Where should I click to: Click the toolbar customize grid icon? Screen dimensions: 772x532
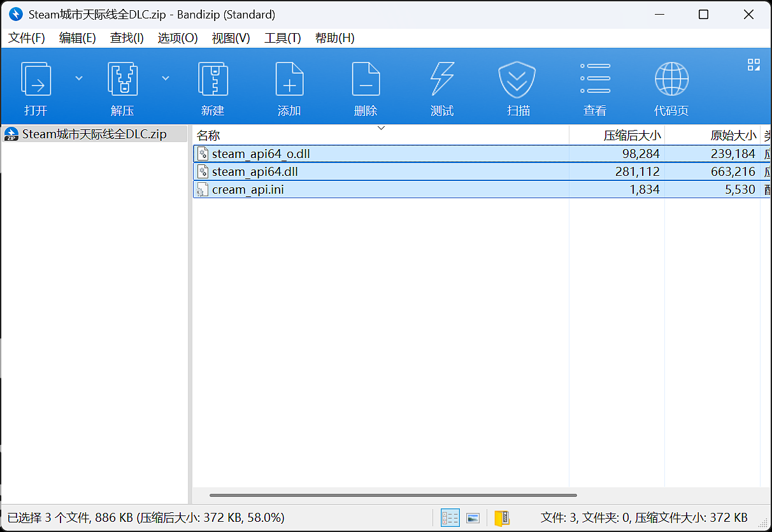[754, 64]
